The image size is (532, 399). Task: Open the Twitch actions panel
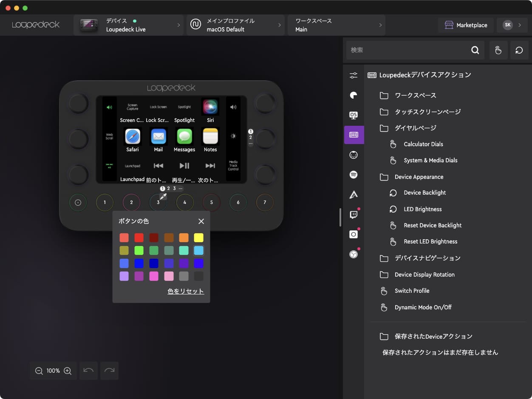(354, 214)
